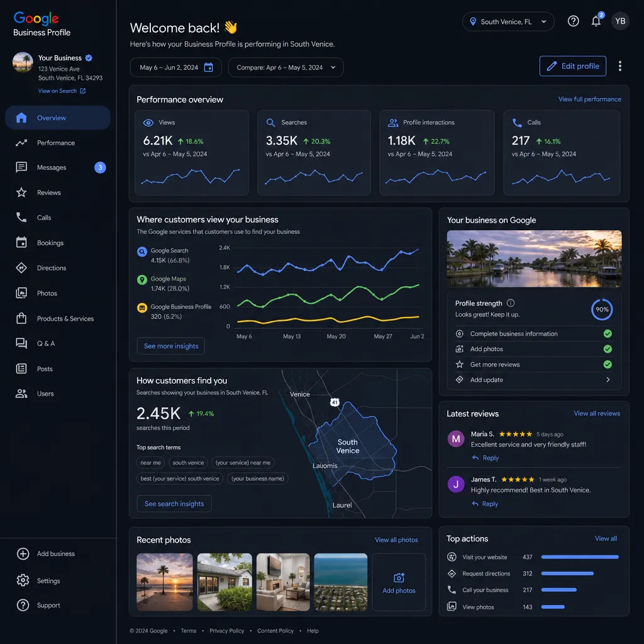Open the Compare date range dropdown
This screenshot has height=644, width=644.
[x=286, y=67]
